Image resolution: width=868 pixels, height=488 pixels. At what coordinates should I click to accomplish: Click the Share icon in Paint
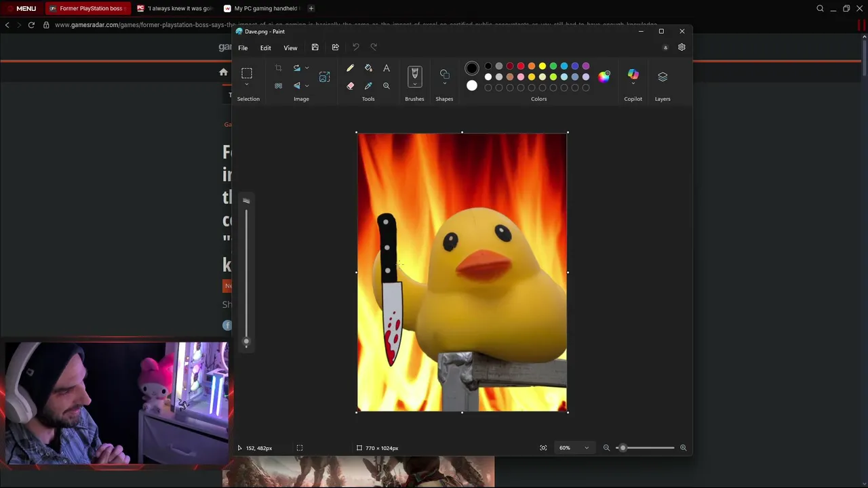tap(335, 47)
